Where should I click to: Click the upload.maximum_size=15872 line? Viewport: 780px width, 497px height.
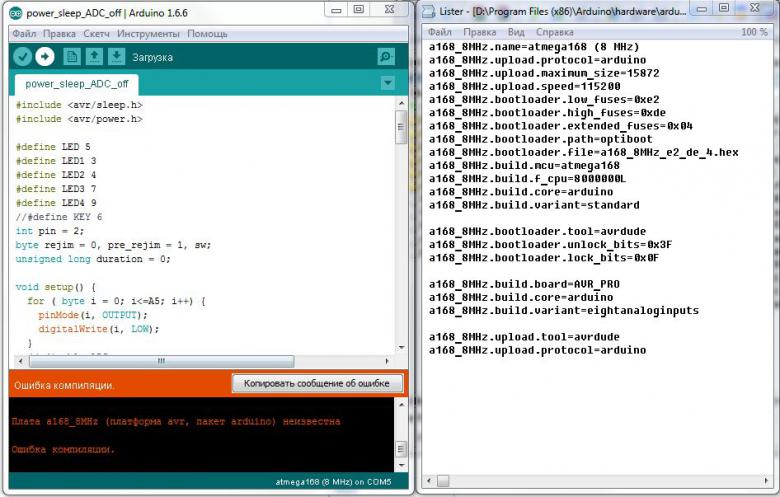pyautogui.click(x=544, y=73)
